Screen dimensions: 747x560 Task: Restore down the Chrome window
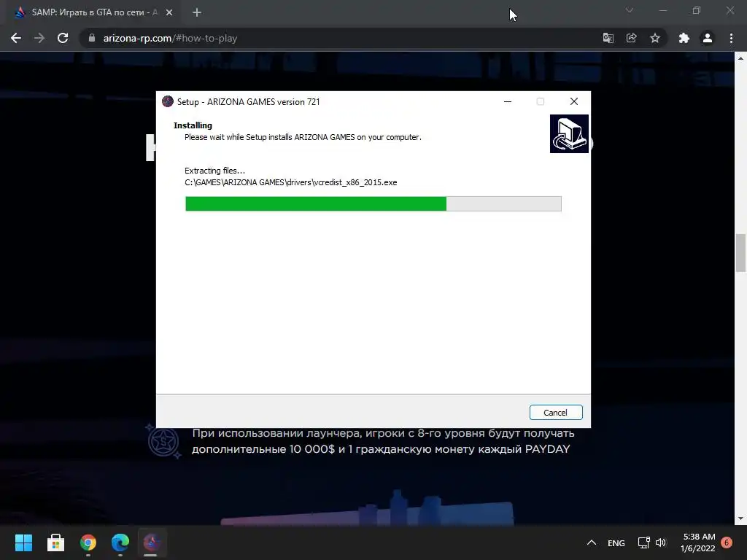(697, 10)
